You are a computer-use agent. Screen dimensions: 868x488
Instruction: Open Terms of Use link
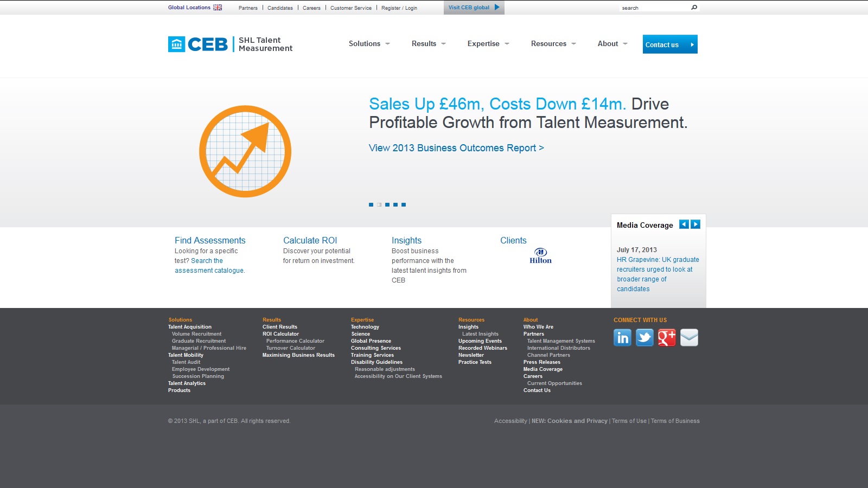coord(629,421)
